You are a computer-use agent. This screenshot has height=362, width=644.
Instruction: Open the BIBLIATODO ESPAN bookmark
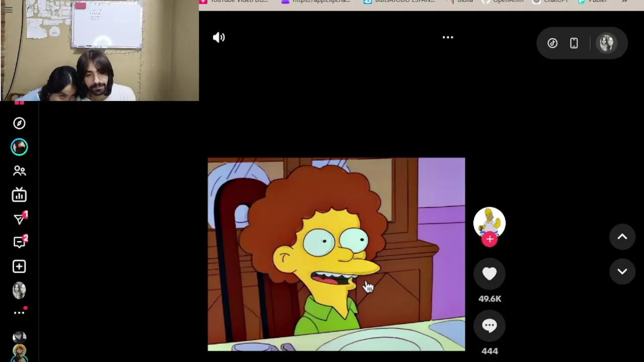pyautogui.click(x=399, y=2)
